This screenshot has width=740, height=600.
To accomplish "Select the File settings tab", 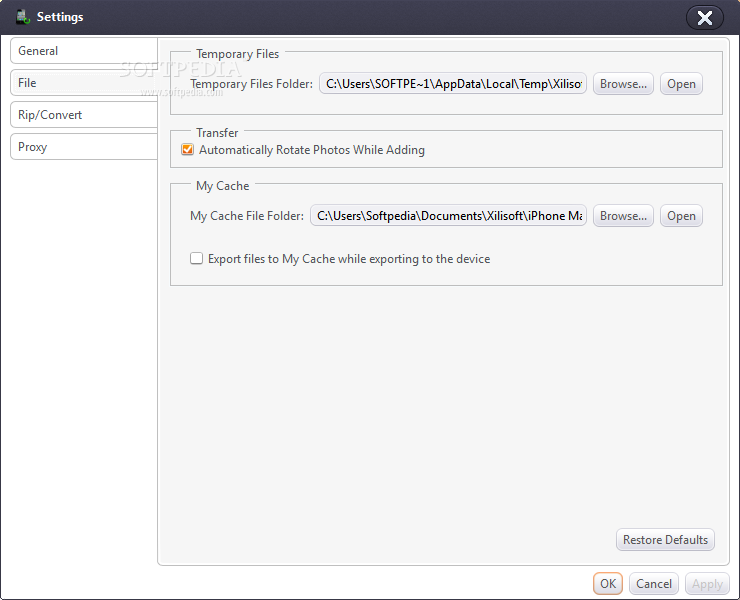I will (84, 83).
